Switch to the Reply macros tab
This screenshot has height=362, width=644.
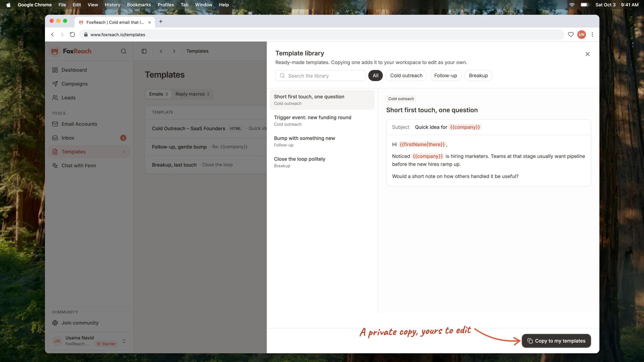(192, 94)
